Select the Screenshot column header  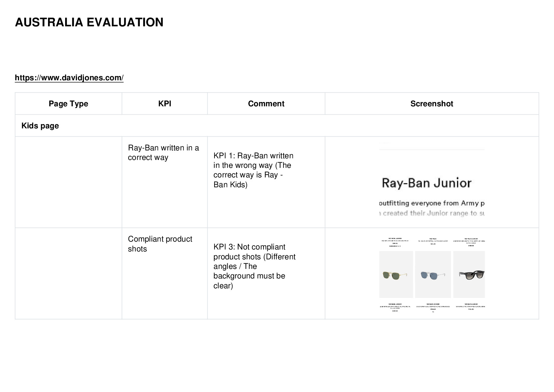pyautogui.click(x=432, y=104)
